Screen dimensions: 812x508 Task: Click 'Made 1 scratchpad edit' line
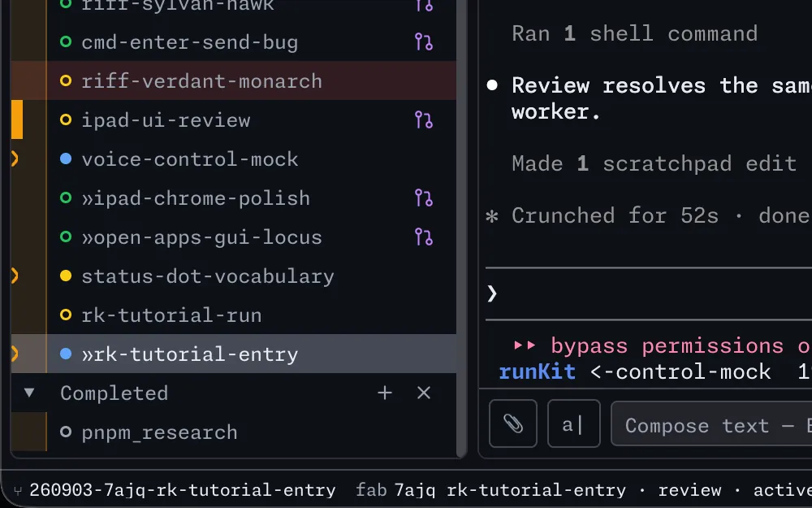coord(654,163)
